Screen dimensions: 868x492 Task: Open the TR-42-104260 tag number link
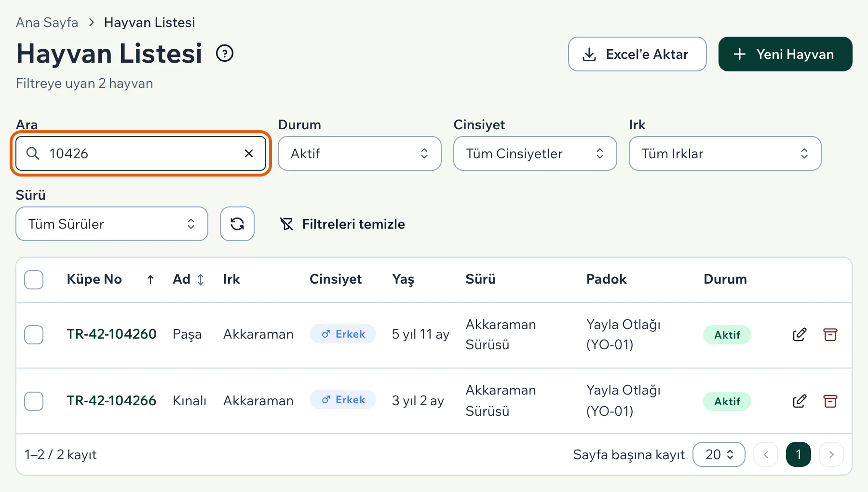(x=111, y=334)
